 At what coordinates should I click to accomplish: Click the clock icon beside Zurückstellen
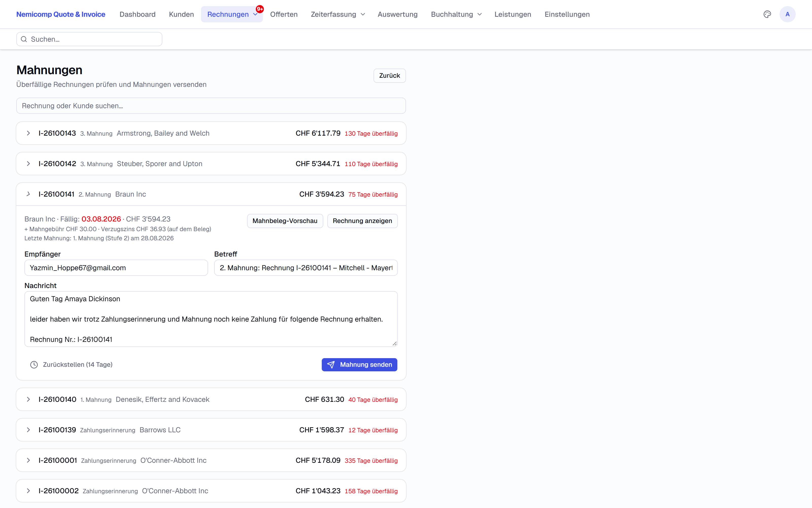coord(34,364)
